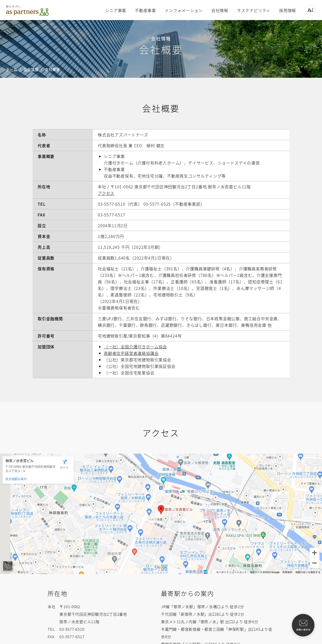The height and width of the screenshot is (644, 322).
Task: Click 男坂 landmark marker on map
Action: pyautogui.click(x=74, y=488)
